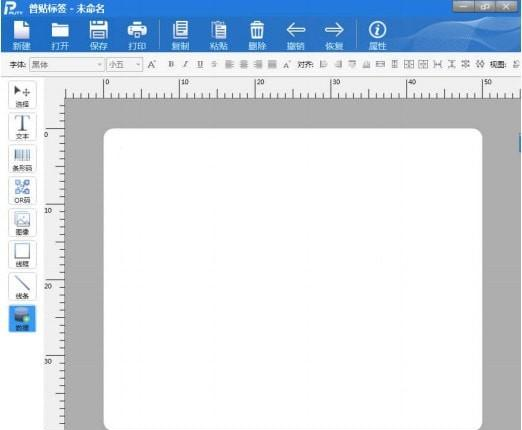522x430 pixels.
Task: Print the label with 打印
Action: pyautogui.click(x=137, y=35)
